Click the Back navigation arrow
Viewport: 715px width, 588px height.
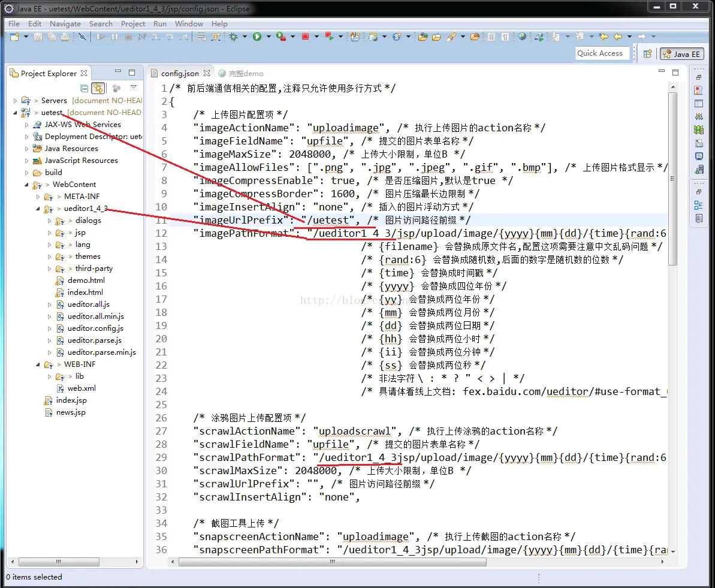pos(618,37)
